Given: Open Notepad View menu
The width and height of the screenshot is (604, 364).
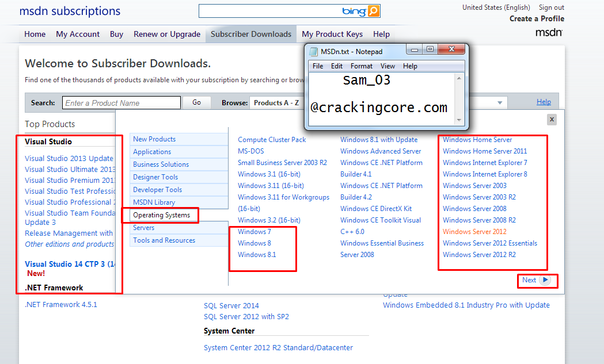Looking at the screenshot, I should coord(388,66).
